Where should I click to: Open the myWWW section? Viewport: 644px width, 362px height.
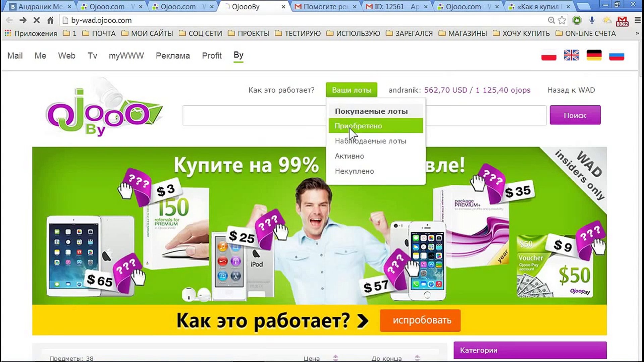click(126, 56)
